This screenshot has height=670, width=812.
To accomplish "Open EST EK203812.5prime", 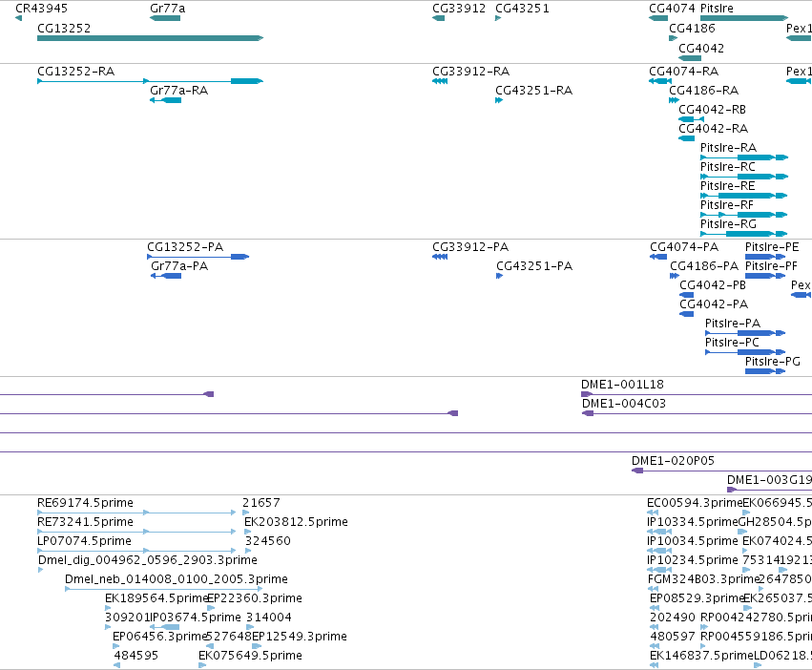I will click(247, 532).
